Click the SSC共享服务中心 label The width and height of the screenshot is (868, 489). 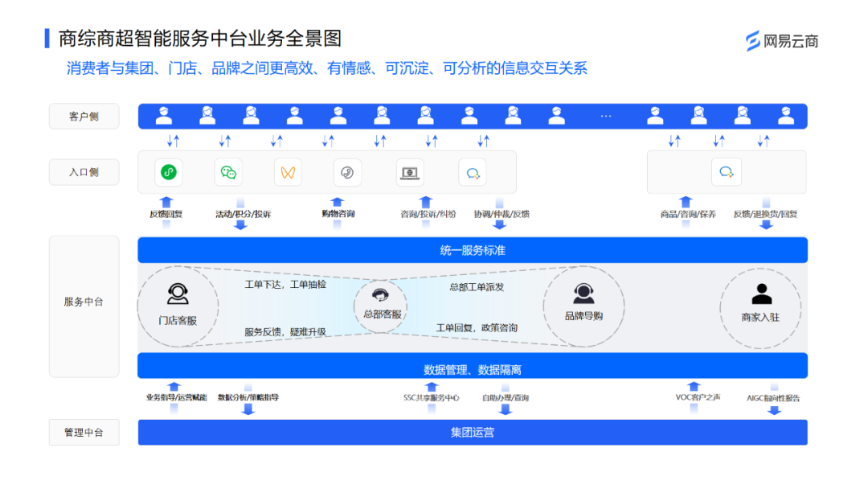(432, 397)
